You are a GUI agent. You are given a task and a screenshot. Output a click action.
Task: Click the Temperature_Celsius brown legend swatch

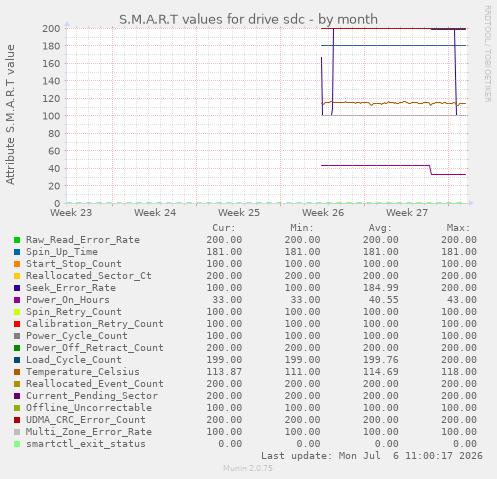(17, 372)
